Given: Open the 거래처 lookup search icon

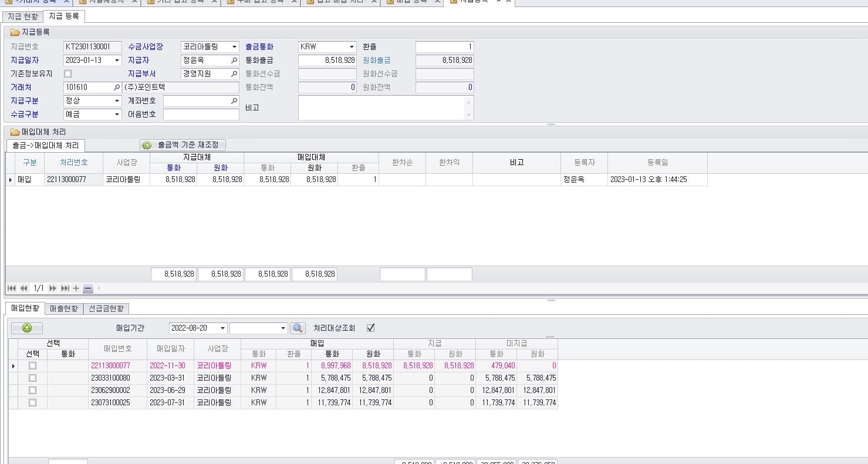Looking at the screenshot, I should pyautogui.click(x=117, y=88).
